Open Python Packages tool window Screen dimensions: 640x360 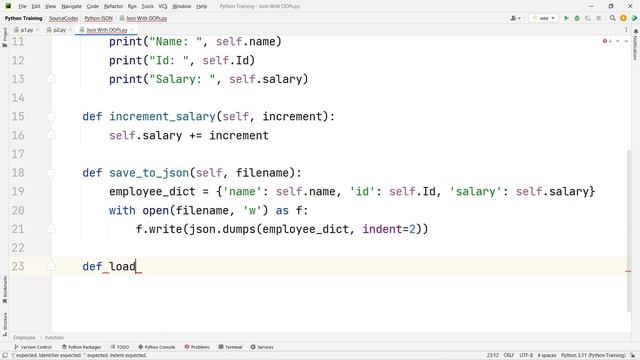point(82,347)
